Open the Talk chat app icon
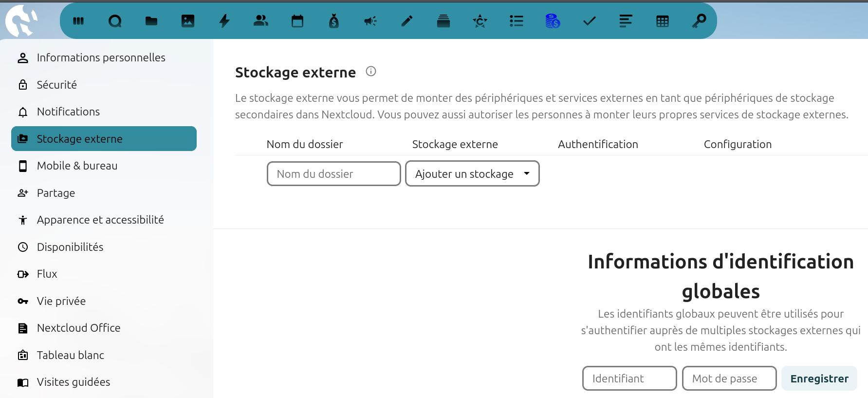This screenshot has height=398, width=868. [115, 21]
